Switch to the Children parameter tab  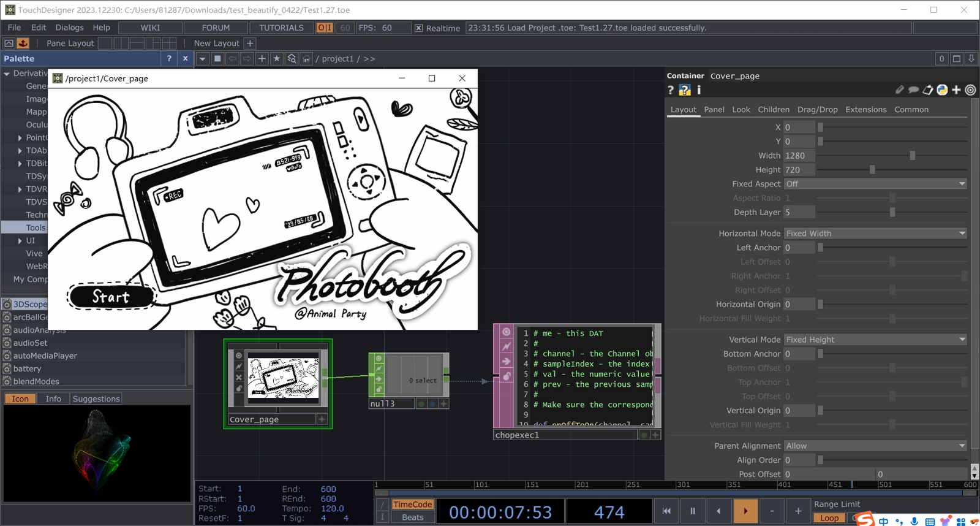tap(774, 110)
